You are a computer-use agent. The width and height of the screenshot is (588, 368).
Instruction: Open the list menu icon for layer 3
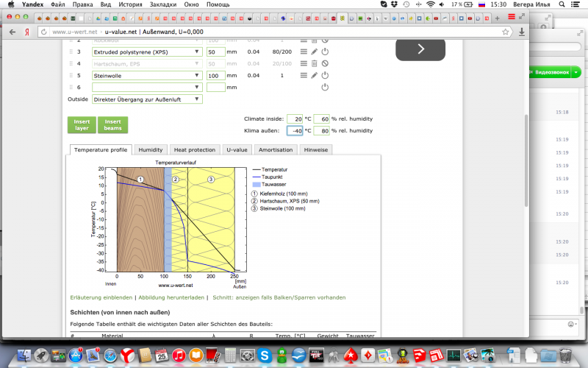pyautogui.click(x=304, y=52)
